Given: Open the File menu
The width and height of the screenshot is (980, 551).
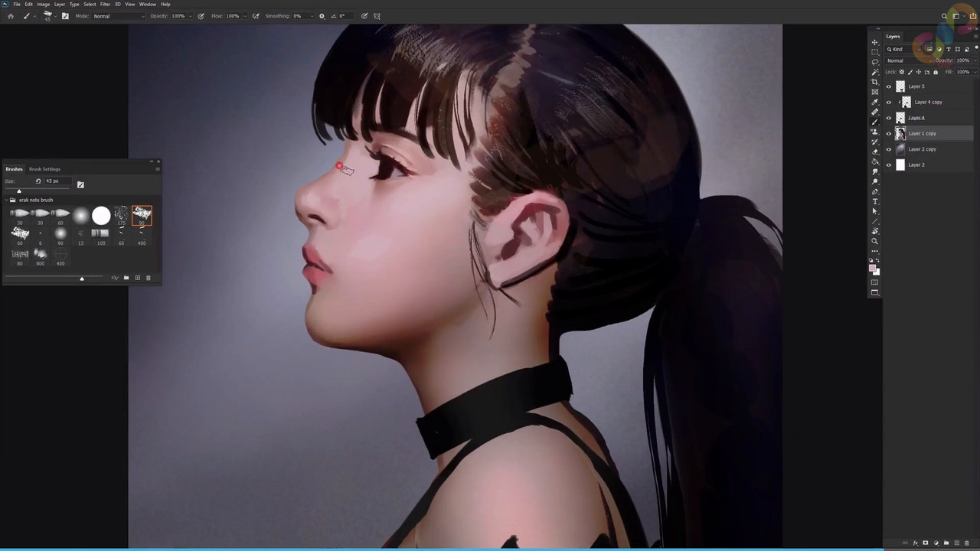Looking at the screenshot, I should (17, 4).
